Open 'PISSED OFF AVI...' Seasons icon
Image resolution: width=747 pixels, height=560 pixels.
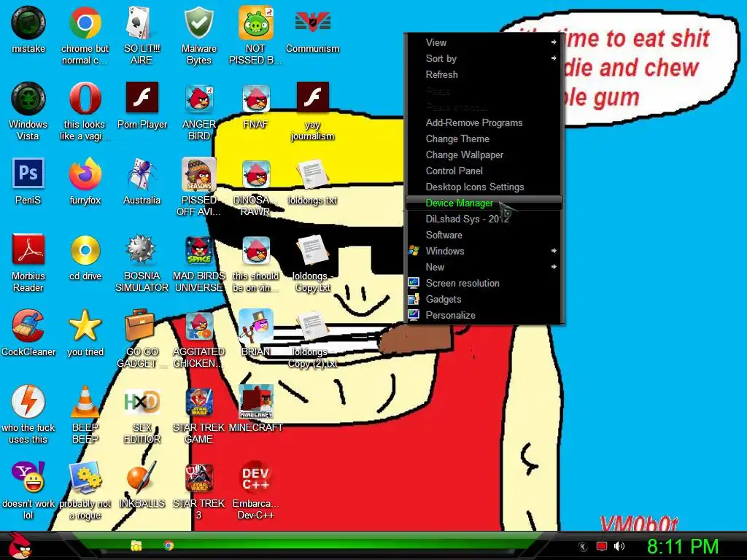point(198,174)
